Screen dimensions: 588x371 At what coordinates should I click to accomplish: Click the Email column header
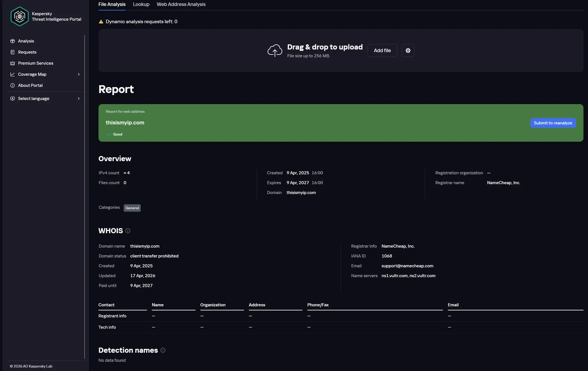click(453, 305)
